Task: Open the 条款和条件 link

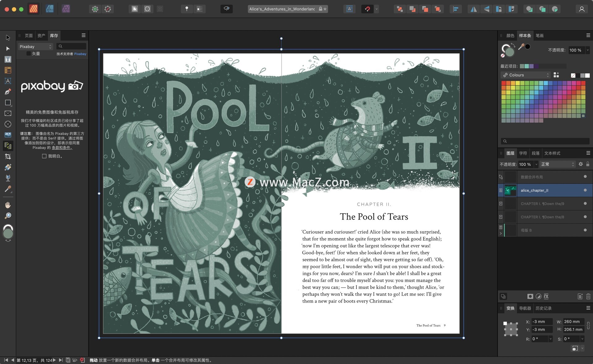Action: pos(62,148)
